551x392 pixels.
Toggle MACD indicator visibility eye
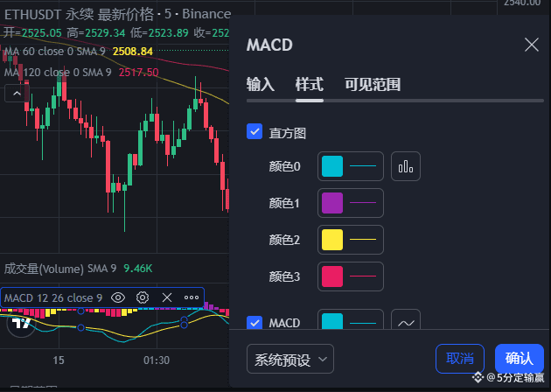pos(118,297)
